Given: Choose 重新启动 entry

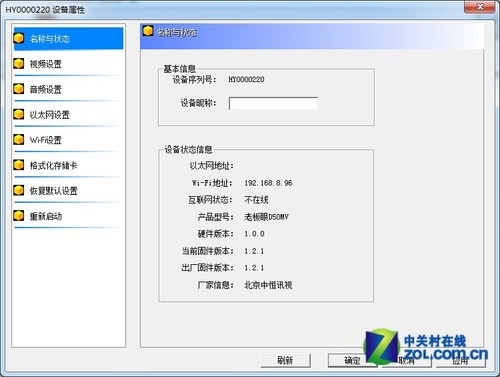Looking at the screenshot, I should tap(68, 216).
